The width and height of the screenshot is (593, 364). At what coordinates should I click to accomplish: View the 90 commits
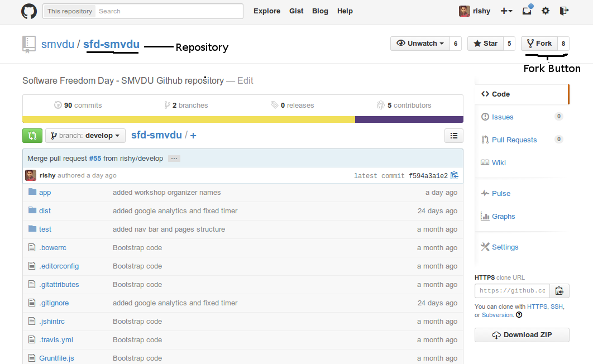click(x=78, y=105)
